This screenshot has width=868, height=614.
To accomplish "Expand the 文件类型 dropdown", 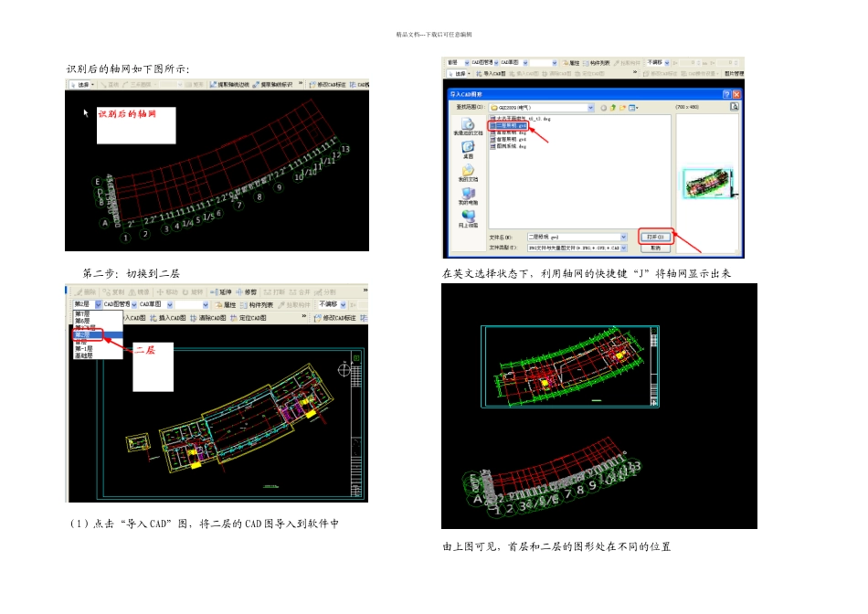I will point(625,248).
